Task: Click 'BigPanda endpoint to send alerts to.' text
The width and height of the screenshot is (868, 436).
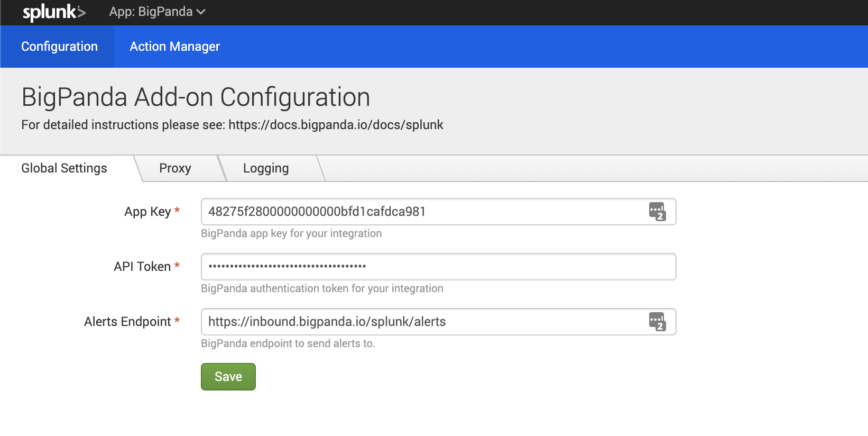Action: (288, 343)
